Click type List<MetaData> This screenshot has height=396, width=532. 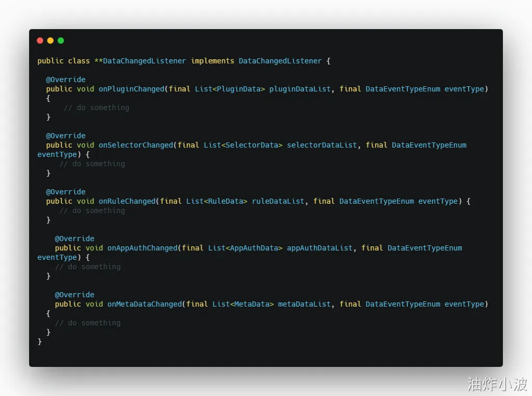coord(243,304)
